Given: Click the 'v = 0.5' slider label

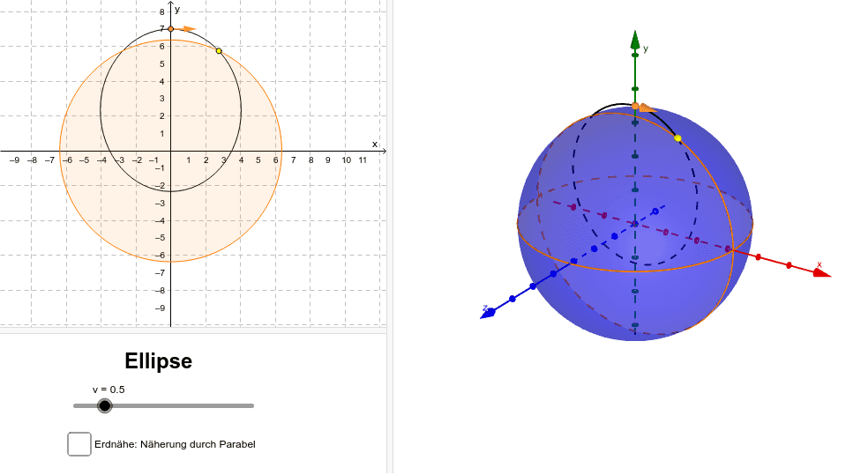Looking at the screenshot, I should pyautogui.click(x=108, y=390).
